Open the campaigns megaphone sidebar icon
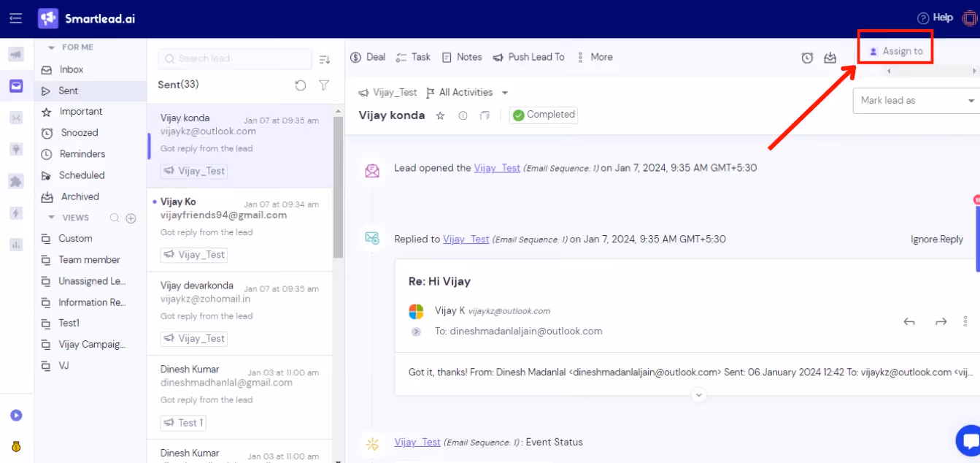Screen dimensions: 980x463 pos(16,55)
